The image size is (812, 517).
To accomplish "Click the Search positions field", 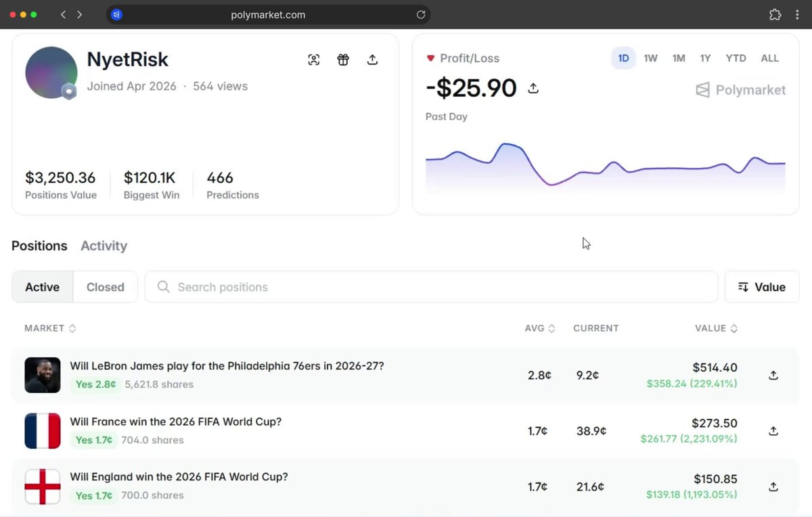I will point(431,287).
